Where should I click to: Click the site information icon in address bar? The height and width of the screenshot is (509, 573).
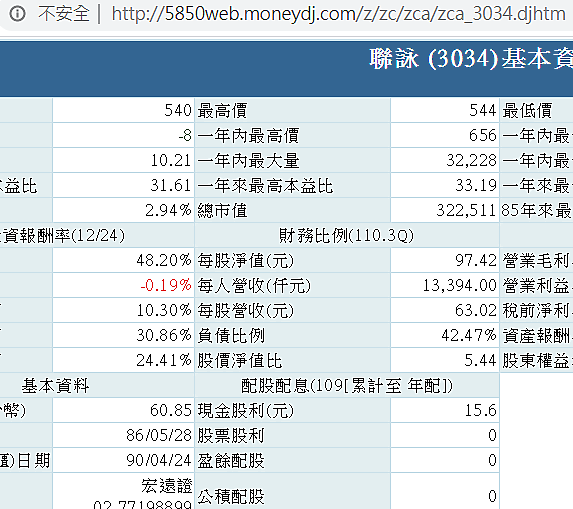click(x=17, y=14)
